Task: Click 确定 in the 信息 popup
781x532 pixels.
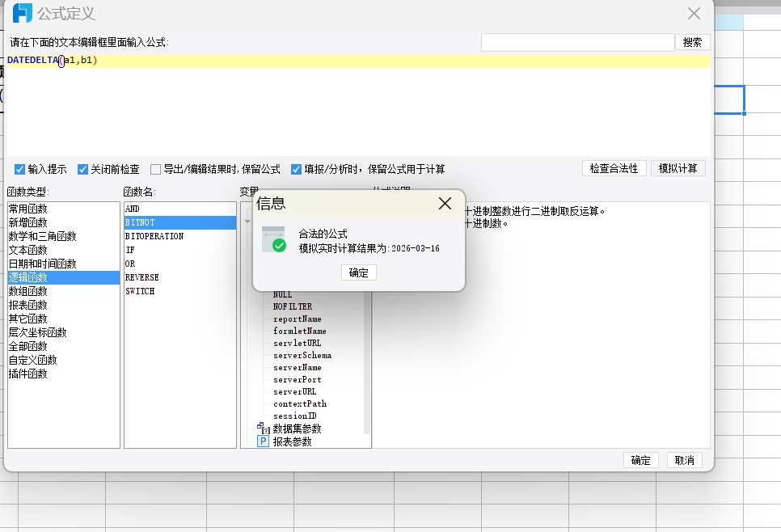Action: (x=359, y=272)
